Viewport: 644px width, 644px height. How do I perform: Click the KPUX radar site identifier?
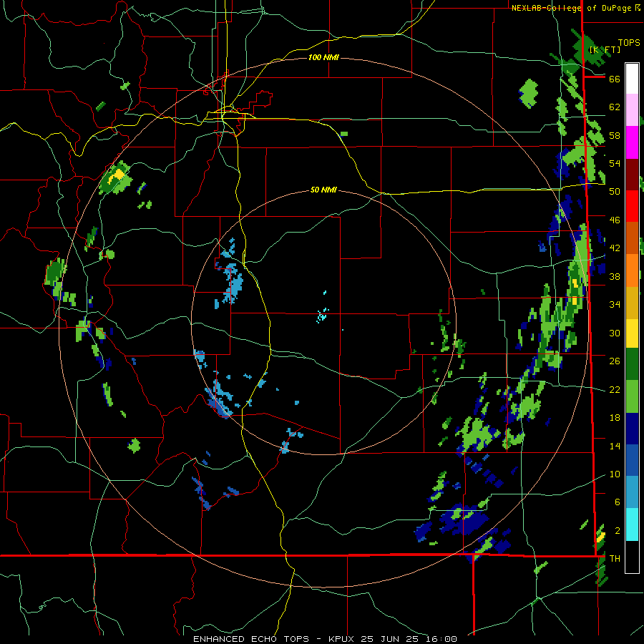coord(341,639)
